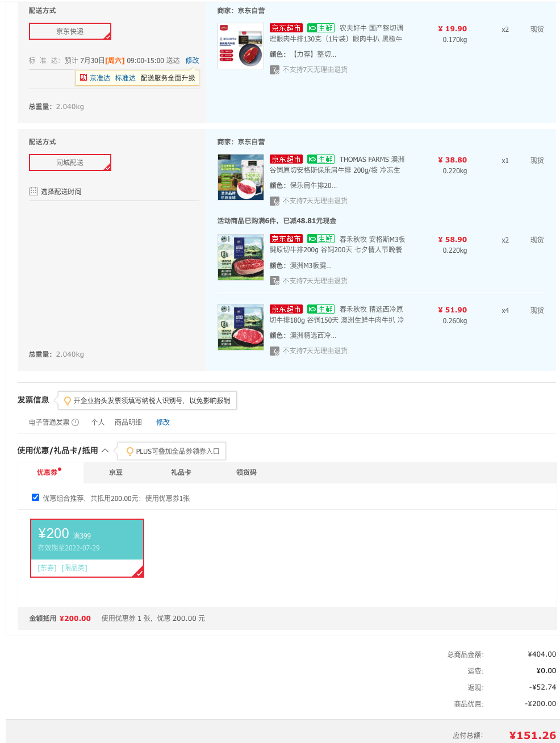Viewport: 560px width, 743px height.
Task: Click 生鲜 badge on 精选西冷 item
Action: 321,309
